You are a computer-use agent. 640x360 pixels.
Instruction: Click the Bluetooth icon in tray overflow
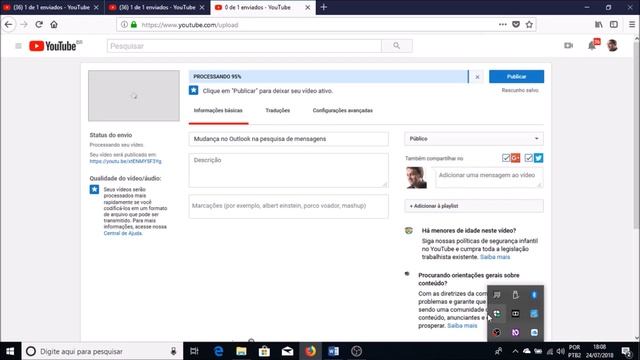click(x=534, y=295)
